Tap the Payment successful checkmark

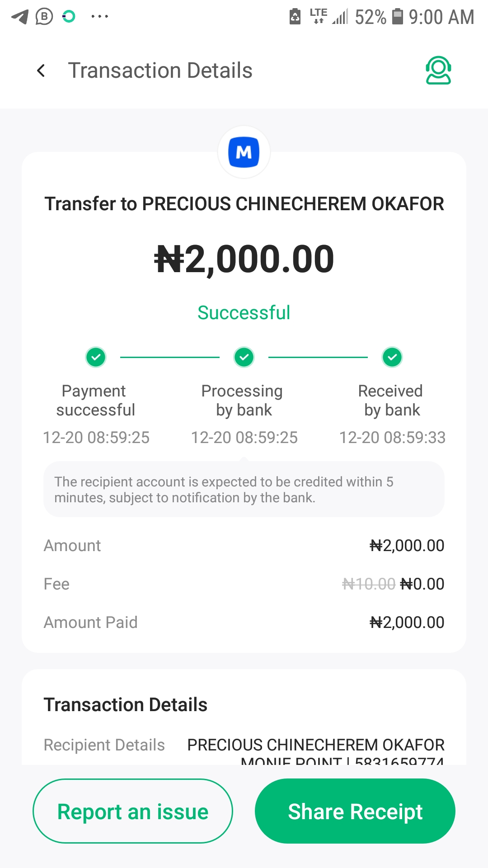(96, 357)
